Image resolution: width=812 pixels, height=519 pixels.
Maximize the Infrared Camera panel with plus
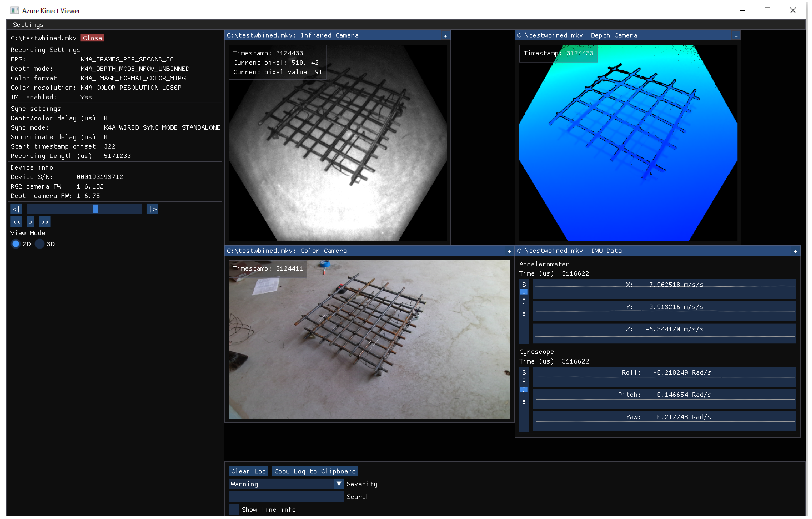click(x=445, y=36)
